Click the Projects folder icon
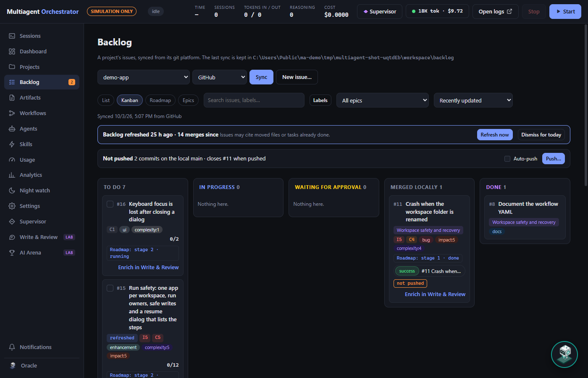Viewport: 588px width, 378px height. pyautogui.click(x=12, y=67)
